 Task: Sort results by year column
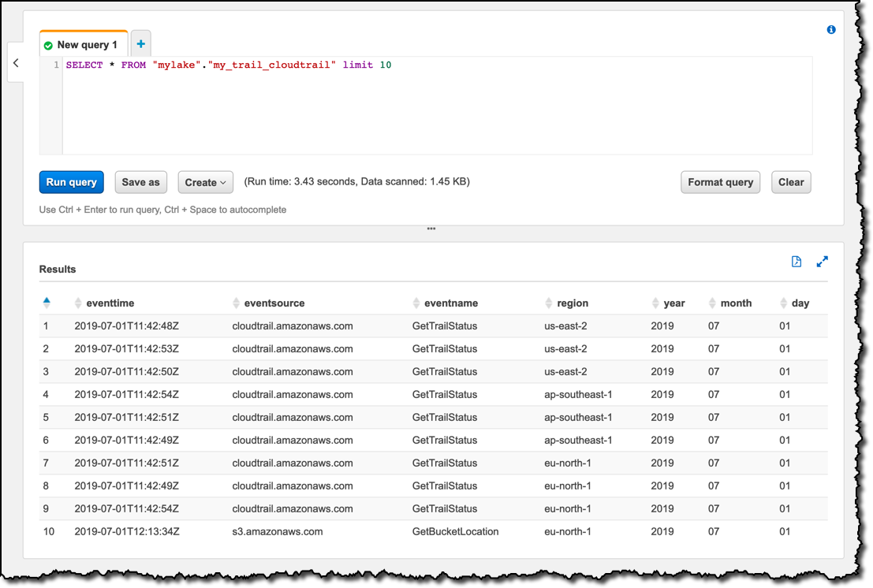(668, 303)
